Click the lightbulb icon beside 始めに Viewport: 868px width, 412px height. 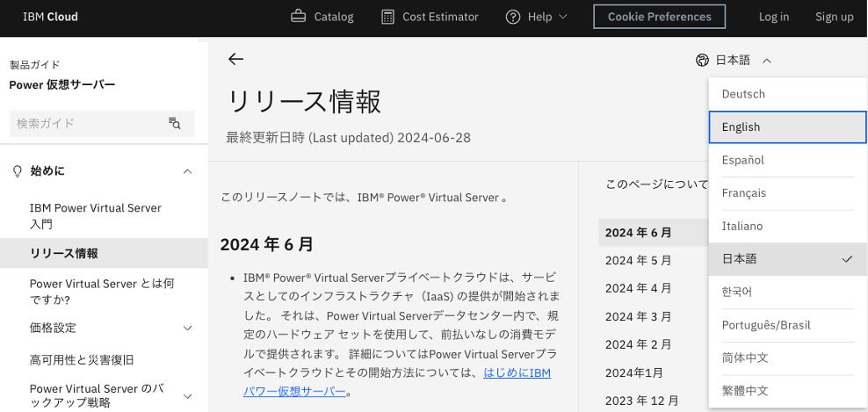tap(18, 171)
